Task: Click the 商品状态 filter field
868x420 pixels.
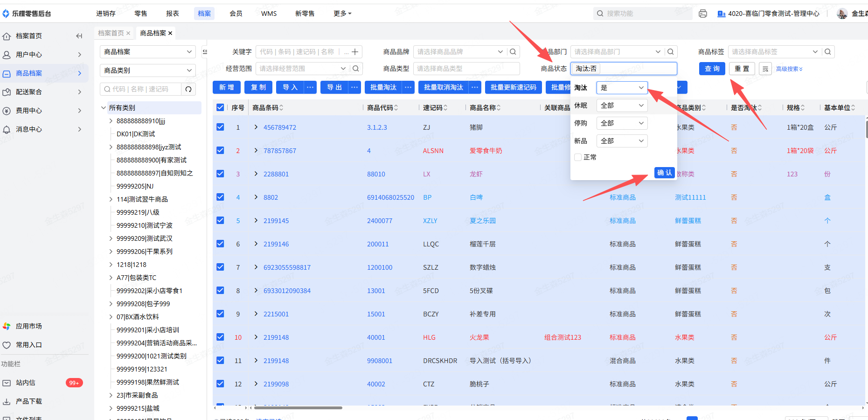Action: (624, 69)
